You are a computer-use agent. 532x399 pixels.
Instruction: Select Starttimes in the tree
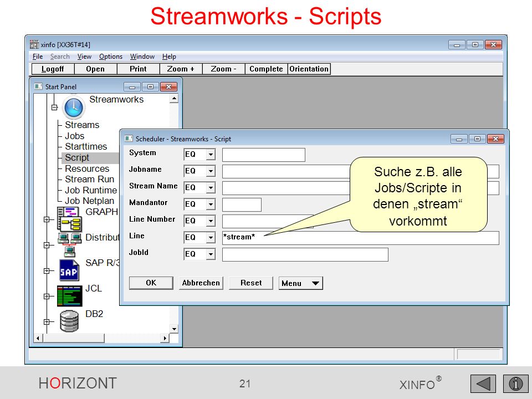[x=86, y=146]
